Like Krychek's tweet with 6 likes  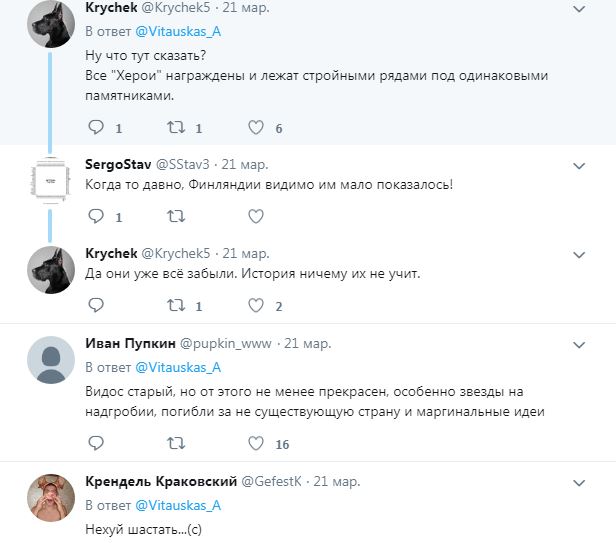255,127
